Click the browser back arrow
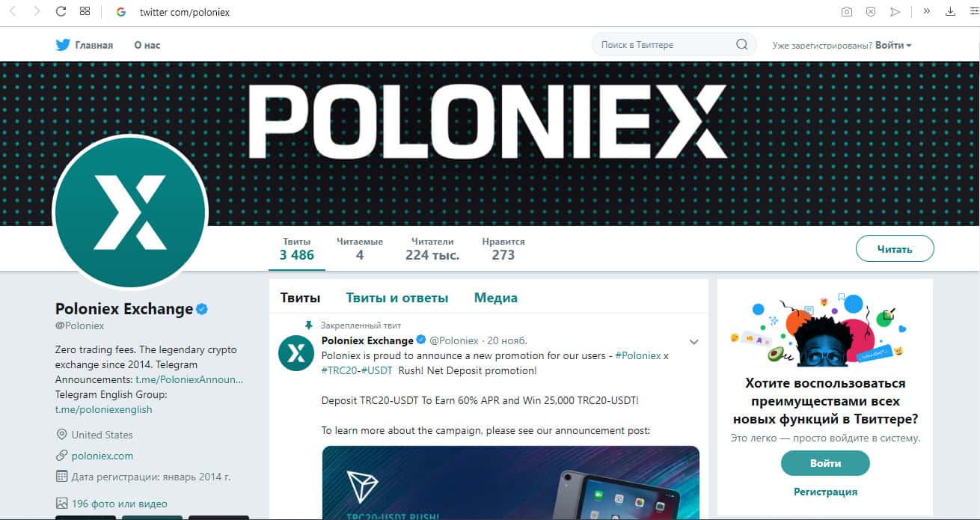 (13, 12)
